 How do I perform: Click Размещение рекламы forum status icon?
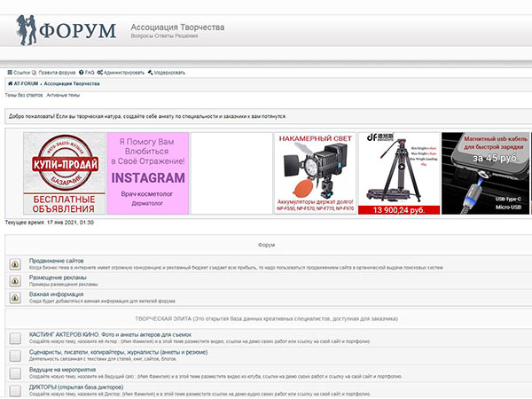tap(15, 280)
